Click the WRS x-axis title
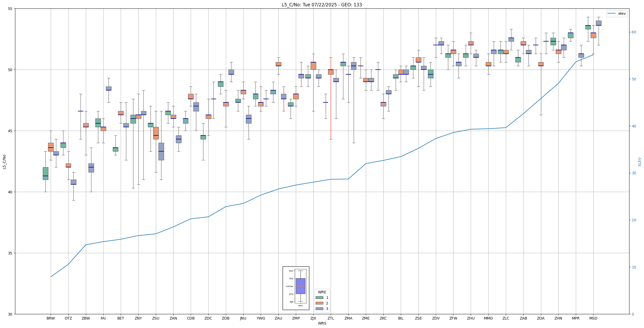 (x=322, y=323)
